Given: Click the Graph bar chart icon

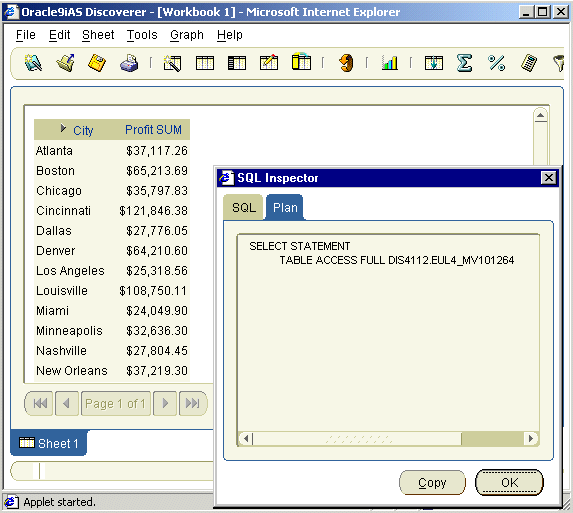Looking at the screenshot, I should click(390, 62).
